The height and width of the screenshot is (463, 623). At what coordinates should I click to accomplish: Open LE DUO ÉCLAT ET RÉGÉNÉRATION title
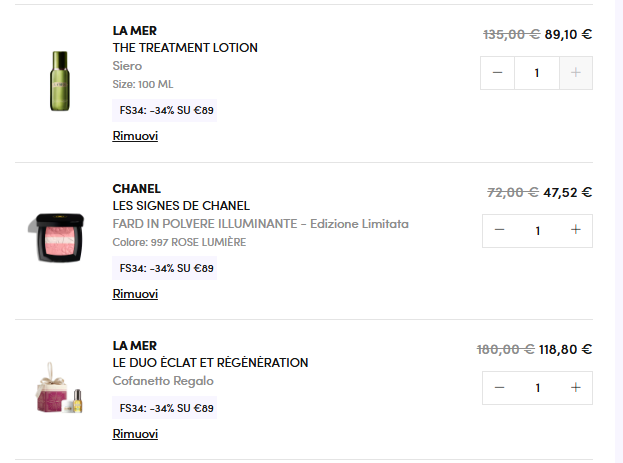(210, 363)
